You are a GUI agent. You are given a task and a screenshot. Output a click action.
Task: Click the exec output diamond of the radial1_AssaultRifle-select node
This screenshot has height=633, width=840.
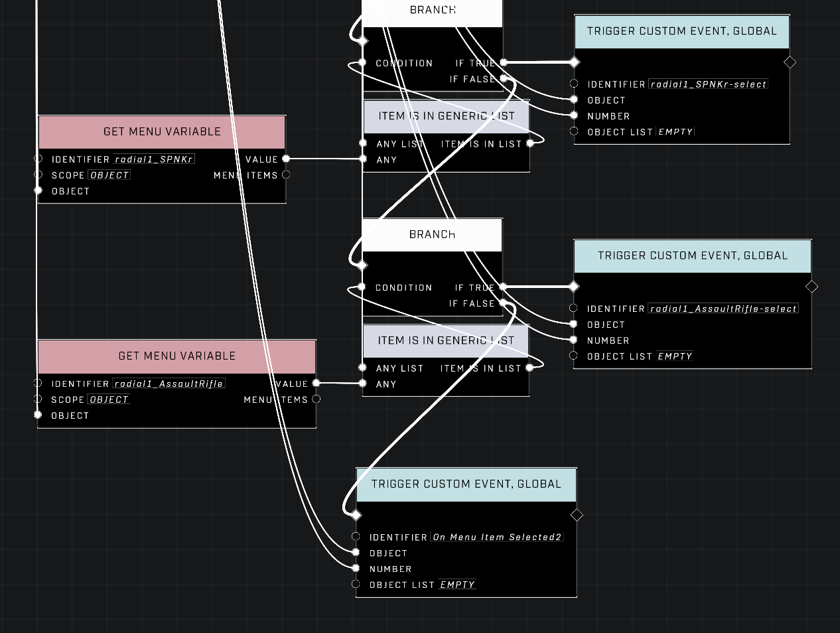point(811,287)
